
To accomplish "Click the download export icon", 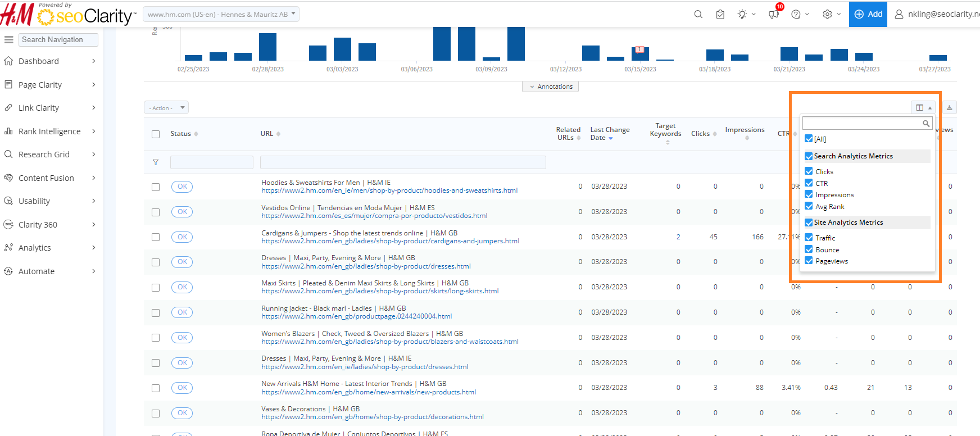I will pos(949,107).
